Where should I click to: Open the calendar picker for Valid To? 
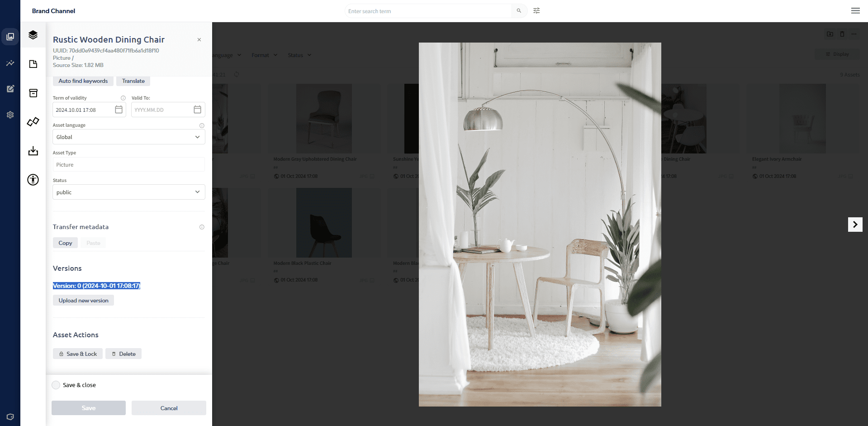[197, 110]
